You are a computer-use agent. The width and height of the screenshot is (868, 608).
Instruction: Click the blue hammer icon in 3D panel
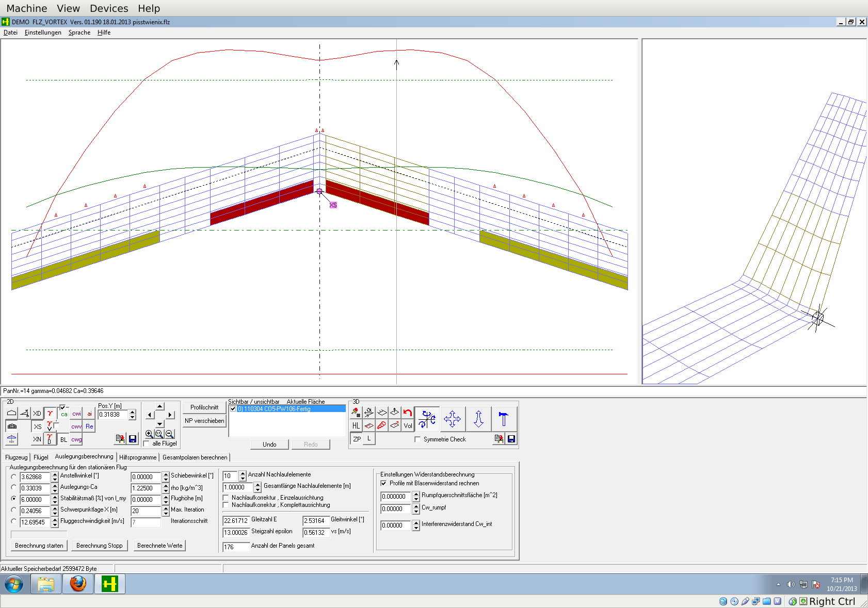pyautogui.click(x=503, y=419)
